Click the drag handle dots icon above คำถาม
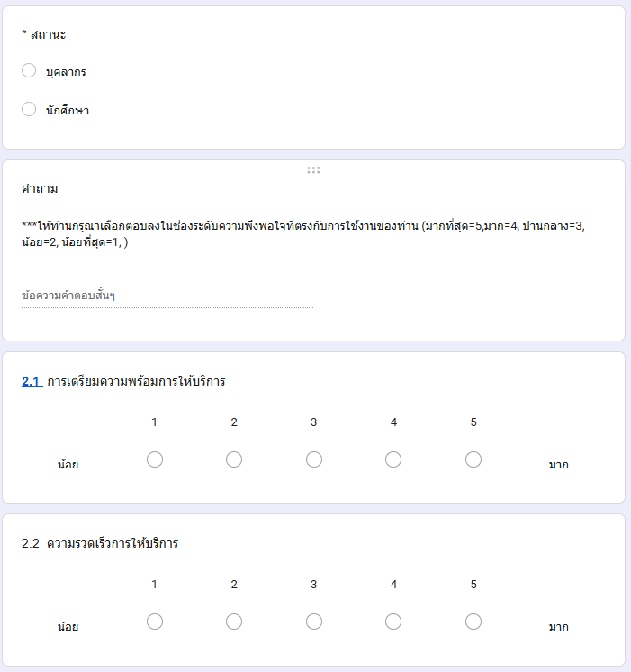Screen dimensions: 631x672 point(313,170)
